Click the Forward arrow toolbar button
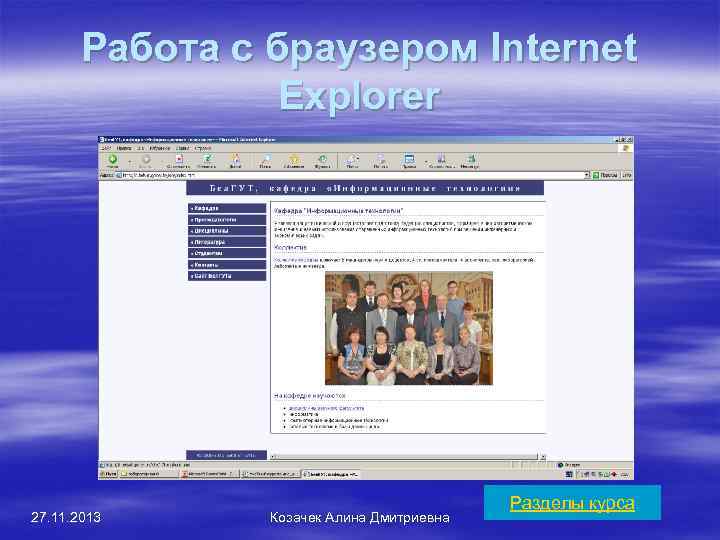This screenshot has height=540, width=720. [146, 159]
